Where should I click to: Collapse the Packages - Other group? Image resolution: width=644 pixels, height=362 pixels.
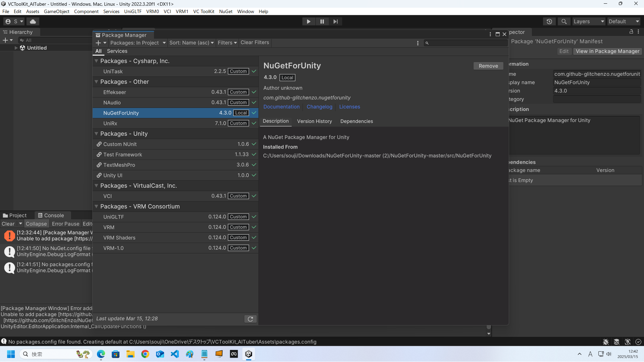coord(96,82)
